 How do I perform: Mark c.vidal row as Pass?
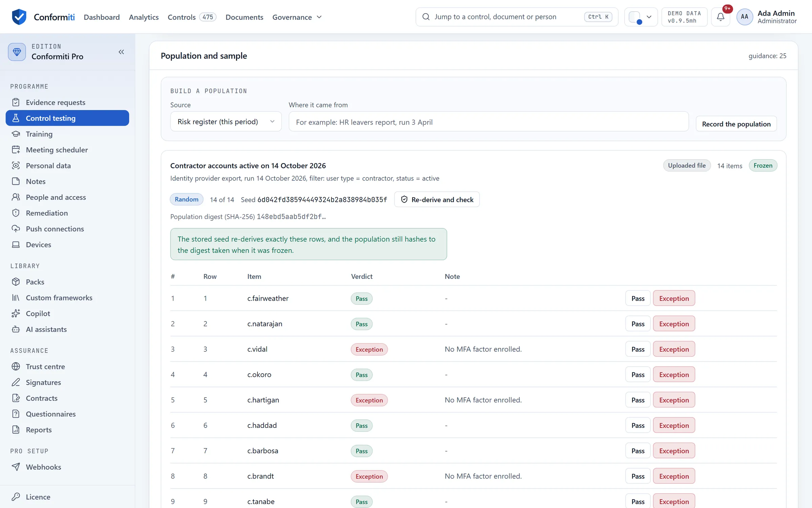point(638,349)
